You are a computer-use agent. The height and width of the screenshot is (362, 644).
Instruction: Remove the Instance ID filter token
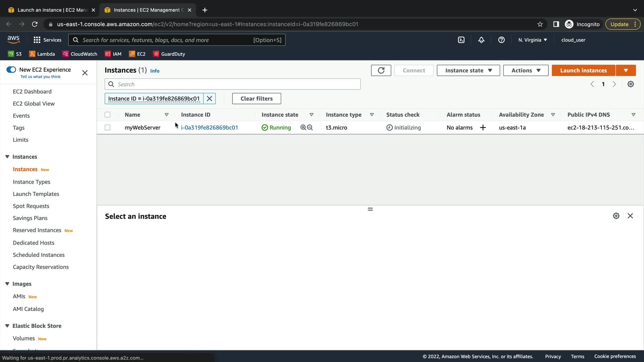pos(209,99)
